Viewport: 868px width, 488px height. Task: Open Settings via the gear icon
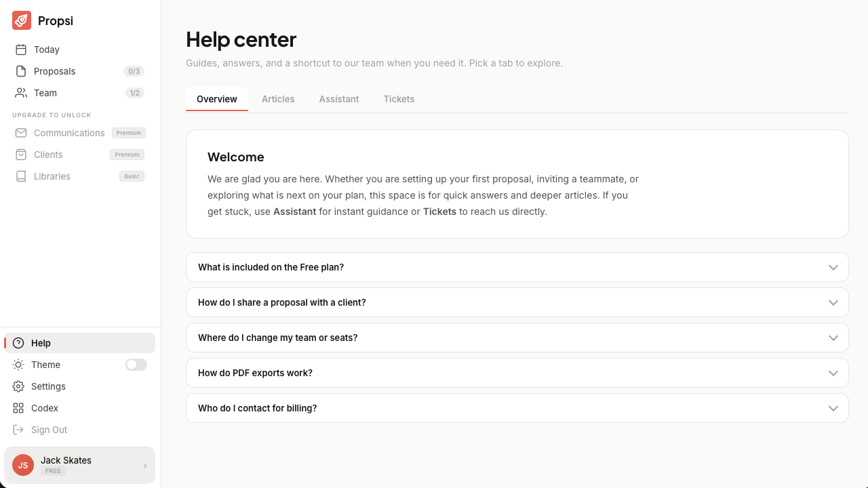(x=18, y=386)
